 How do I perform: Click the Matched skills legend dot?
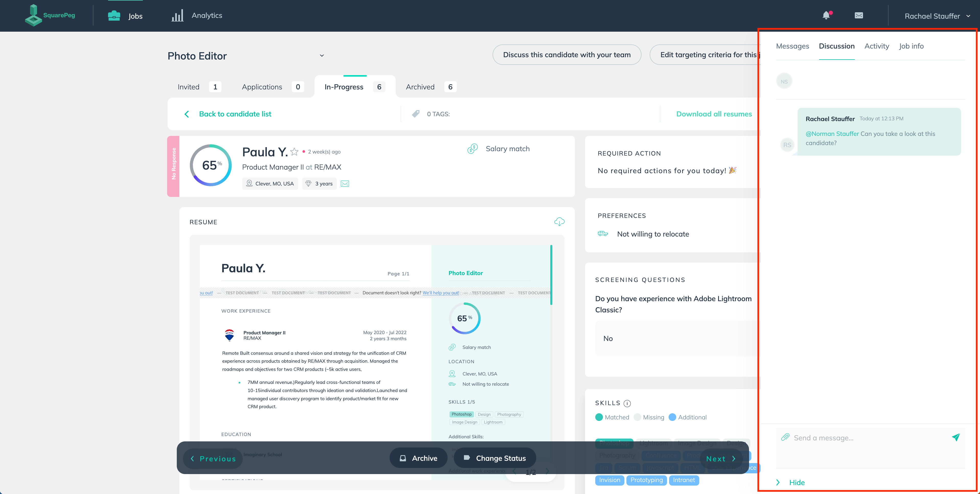(599, 417)
